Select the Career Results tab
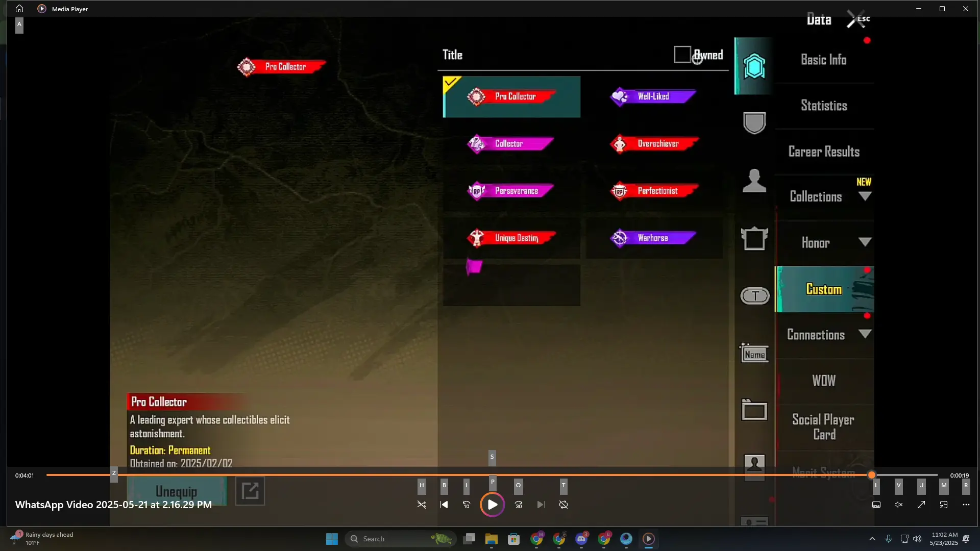 point(824,152)
